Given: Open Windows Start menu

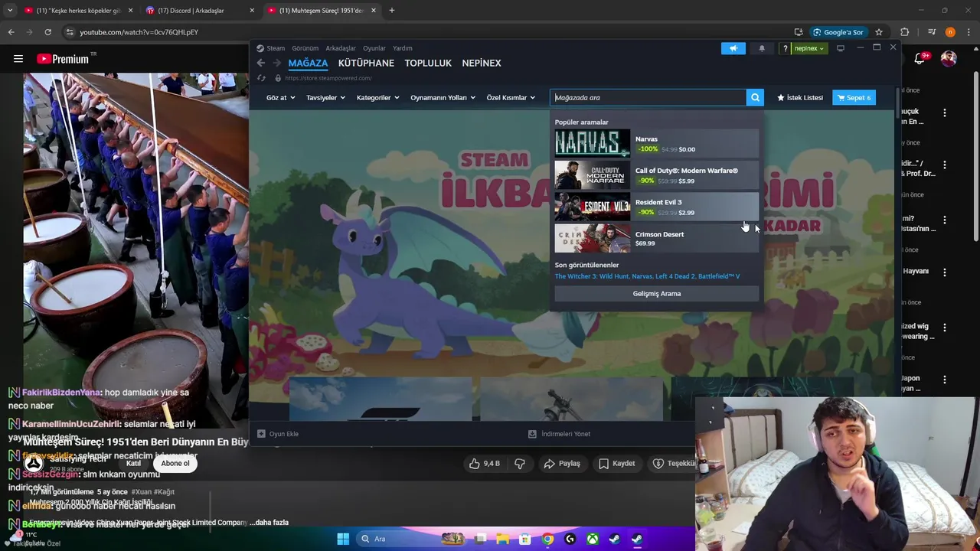Looking at the screenshot, I should click(x=343, y=539).
